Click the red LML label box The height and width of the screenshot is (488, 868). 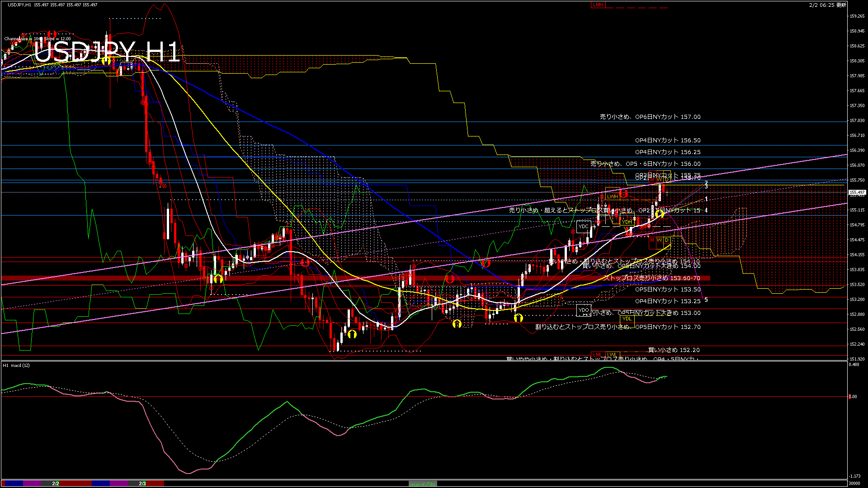coord(597,355)
